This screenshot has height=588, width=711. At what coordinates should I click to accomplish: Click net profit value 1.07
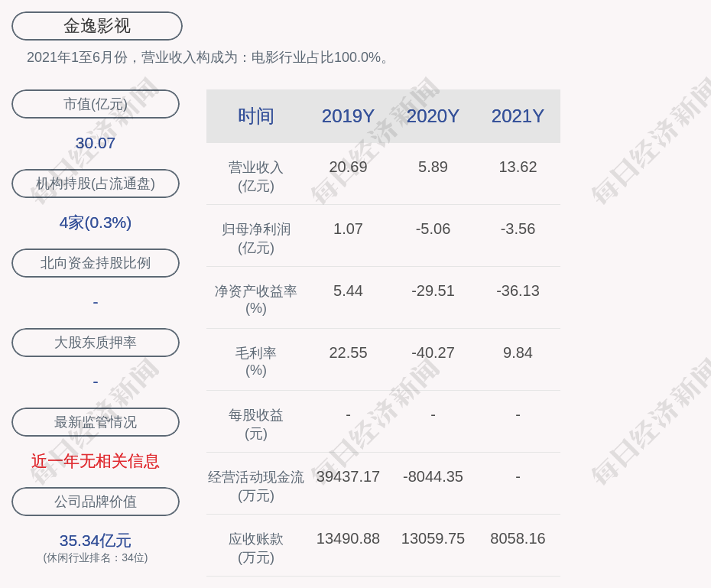(348, 229)
